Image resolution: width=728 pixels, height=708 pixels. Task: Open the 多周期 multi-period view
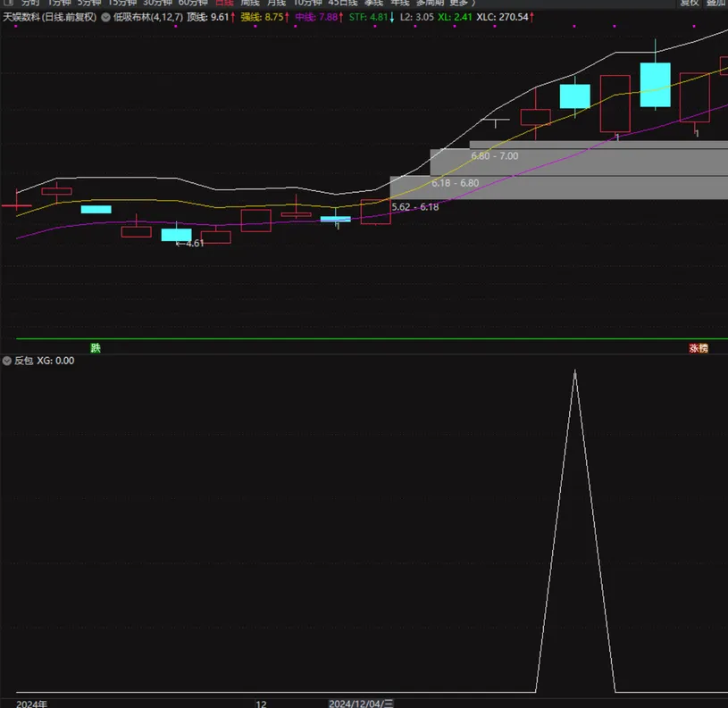(430, 3)
